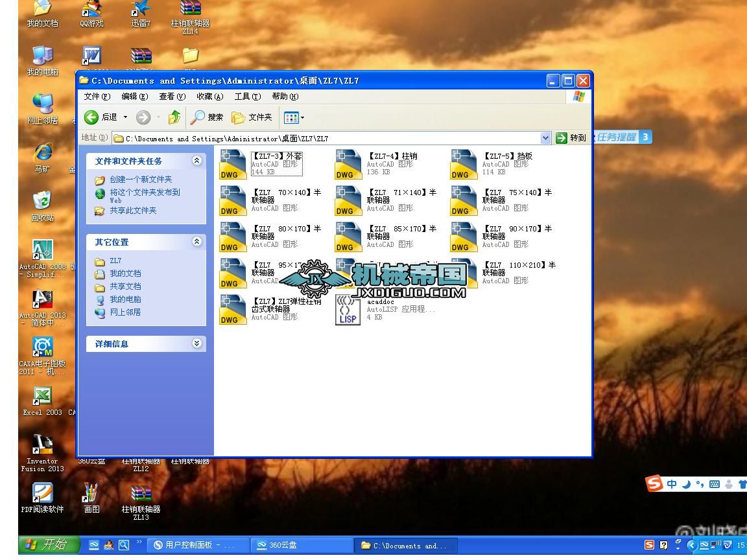
Task: Select the 【ZL7 85×170】半联轴器 DWG icon
Action: pos(348,237)
